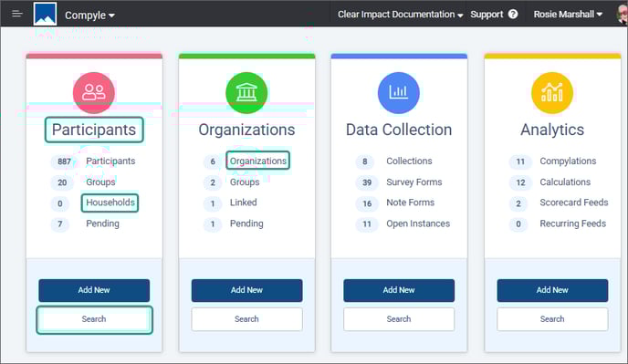The image size is (628, 364).
Task: Click Search in Participants card
Action: click(94, 319)
